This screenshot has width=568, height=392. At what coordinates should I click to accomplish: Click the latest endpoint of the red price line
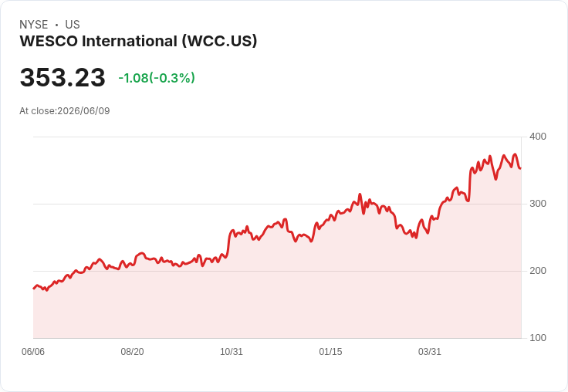(521, 168)
